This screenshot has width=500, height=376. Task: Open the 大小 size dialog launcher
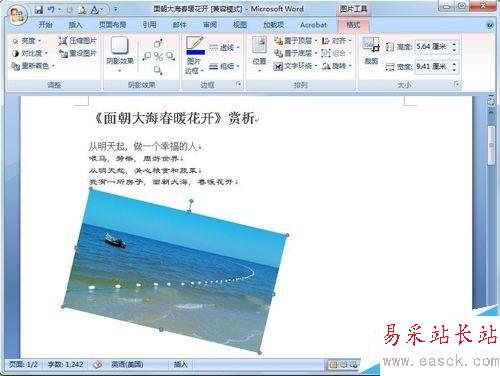(457, 84)
